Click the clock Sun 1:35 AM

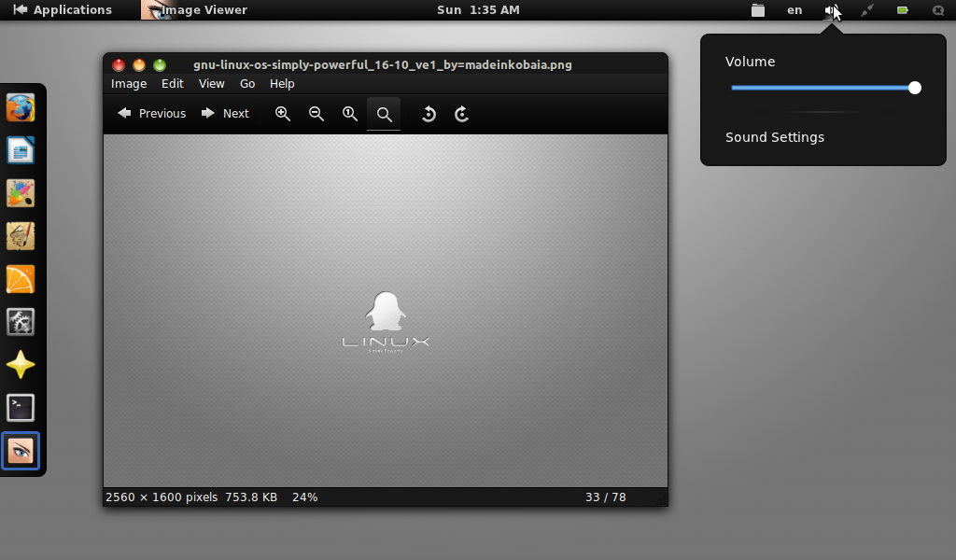tap(478, 9)
